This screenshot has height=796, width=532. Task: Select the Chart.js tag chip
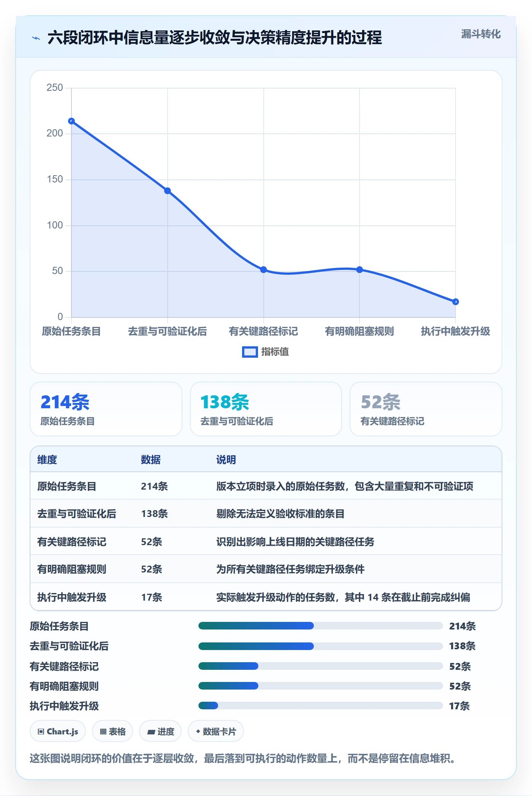click(x=58, y=731)
